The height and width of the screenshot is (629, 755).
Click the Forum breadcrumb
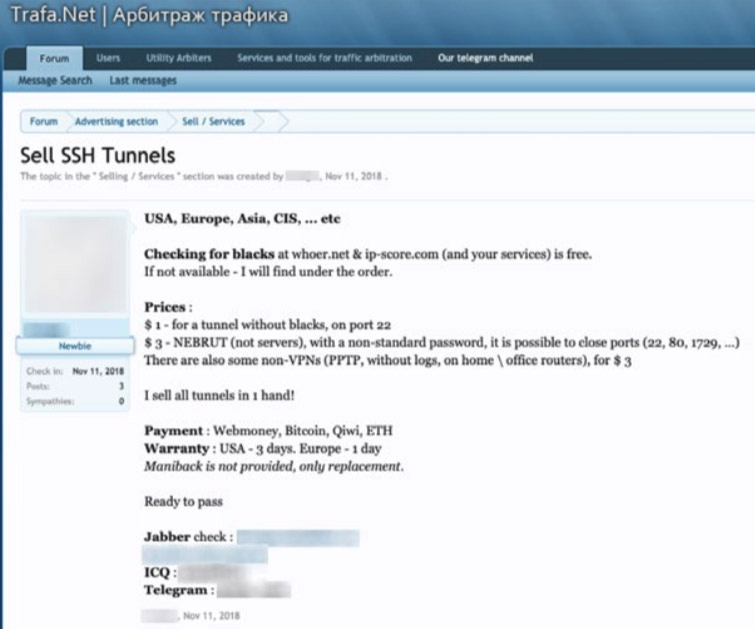pos(43,122)
